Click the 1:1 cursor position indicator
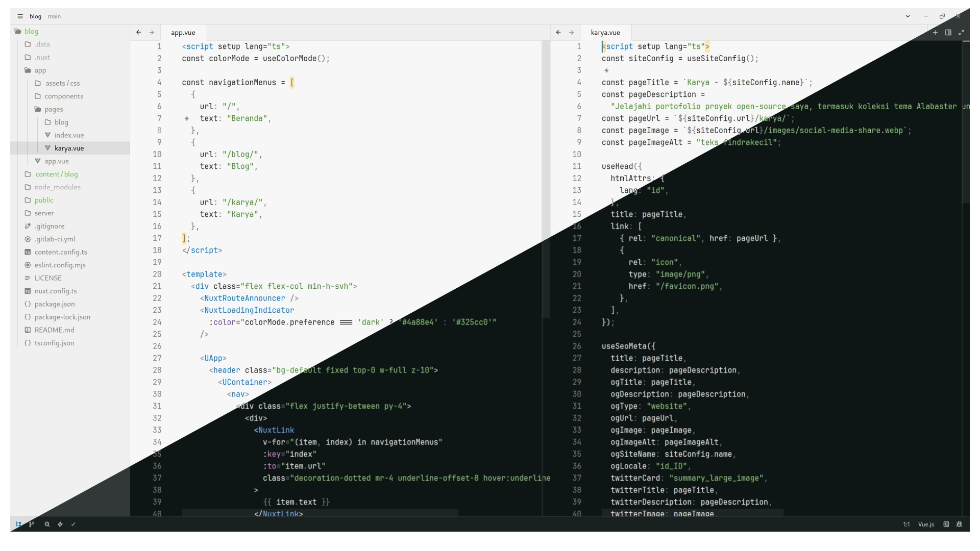The image size is (980, 551). (x=906, y=524)
